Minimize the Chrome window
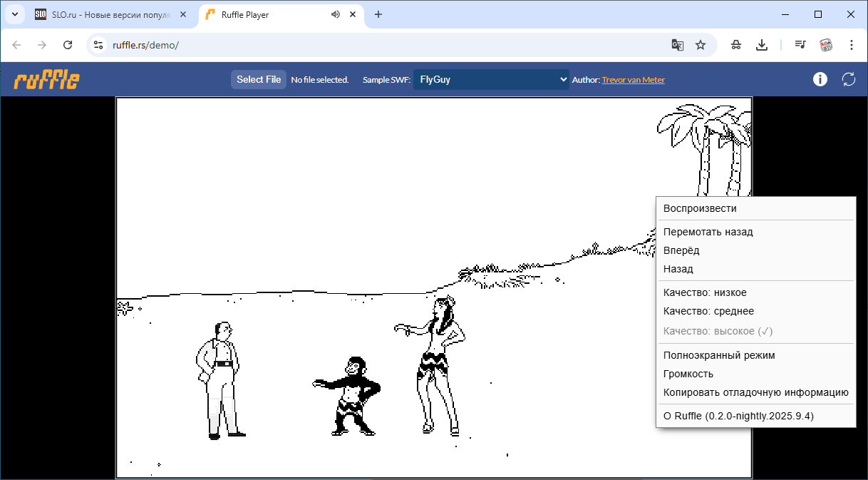 [x=785, y=14]
